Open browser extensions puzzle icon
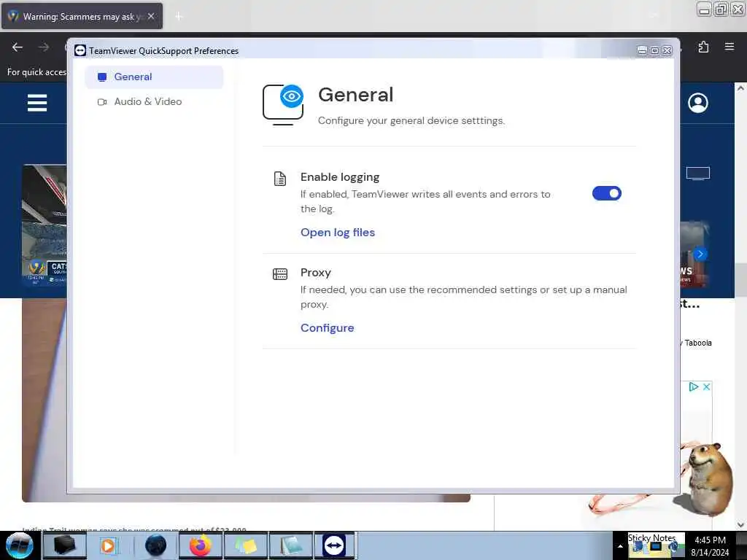 coord(703,47)
